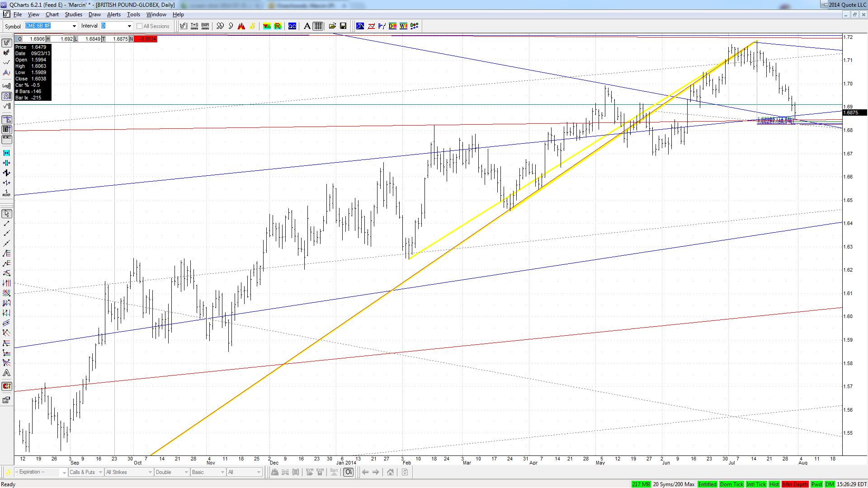The height and width of the screenshot is (488, 868).
Task: Click the horizontal expand arrows cyan icon
Action: point(7,153)
